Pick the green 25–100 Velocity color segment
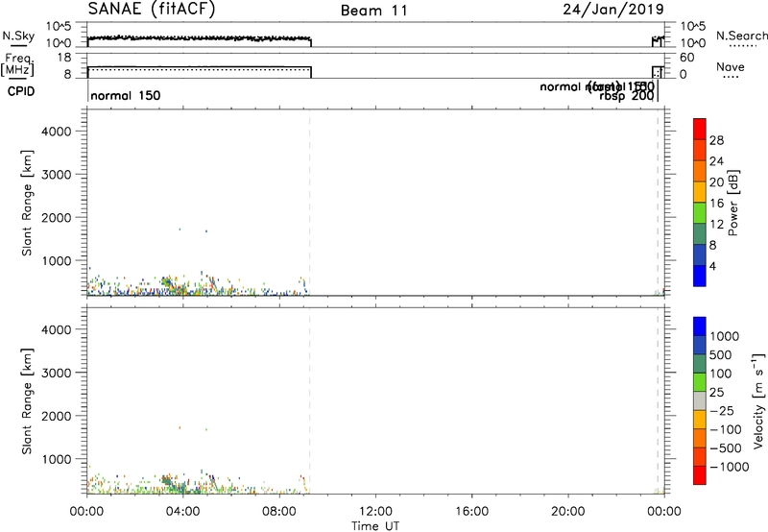768x532 pixels. (700, 382)
